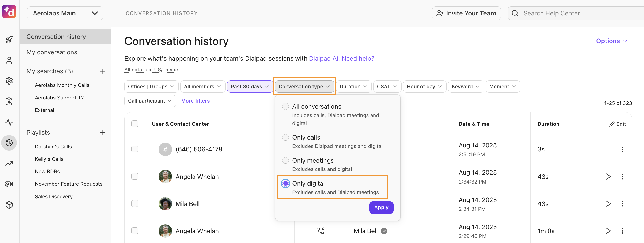This screenshot has height=243, width=644.
Task: Open more options for 2:34:32 PM row
Action: click(622, 177)
